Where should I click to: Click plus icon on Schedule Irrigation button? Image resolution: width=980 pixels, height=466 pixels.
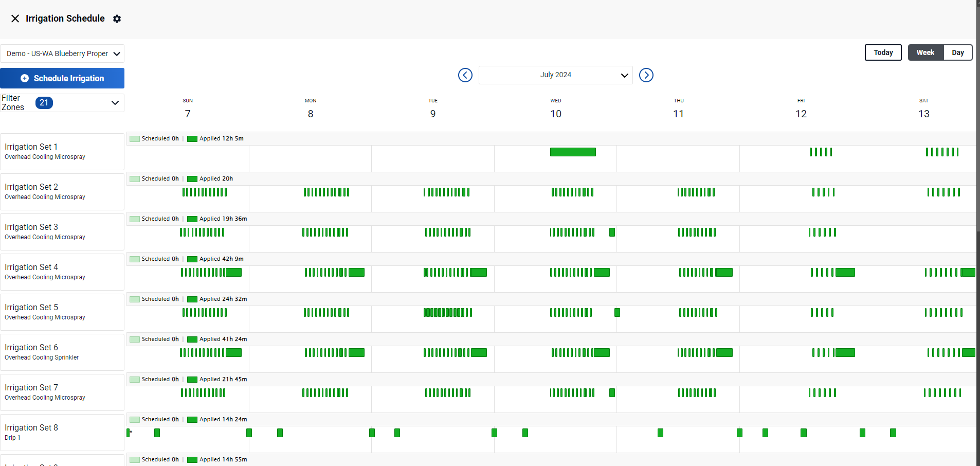coord(25,78)
